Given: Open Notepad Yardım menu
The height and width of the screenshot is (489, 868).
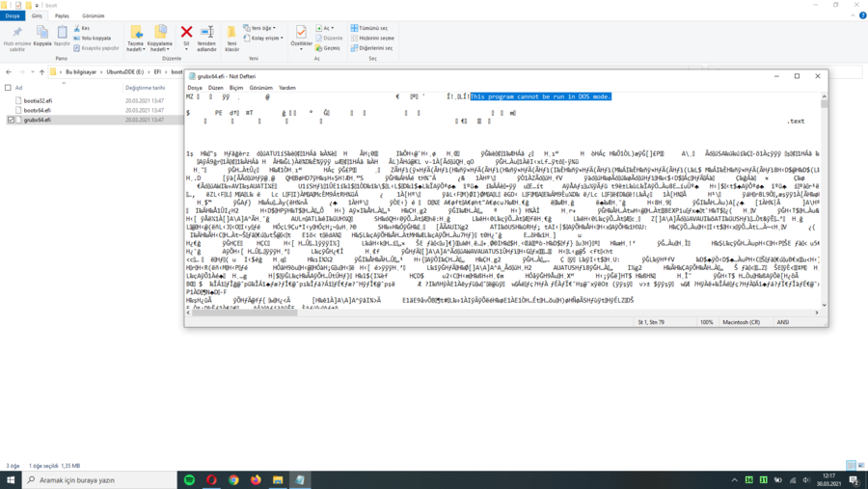Looking at the screenshot, I should [x=286, y=88].
